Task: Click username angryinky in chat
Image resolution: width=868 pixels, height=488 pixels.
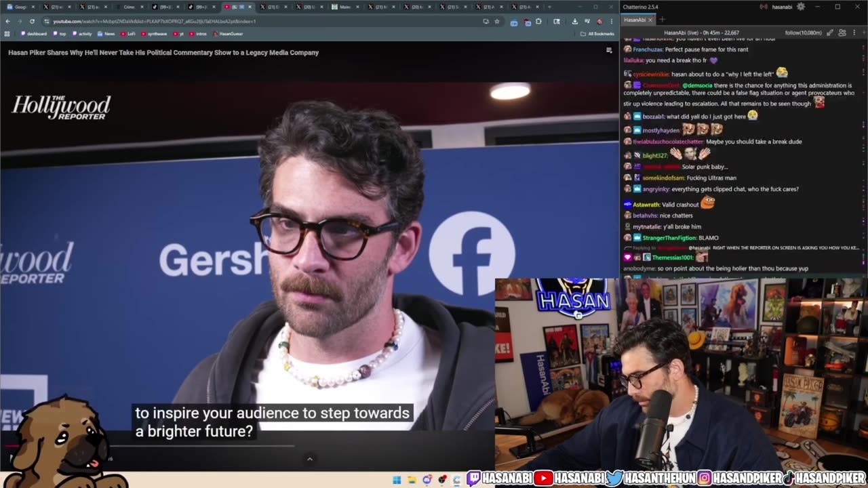Action: 656,189
